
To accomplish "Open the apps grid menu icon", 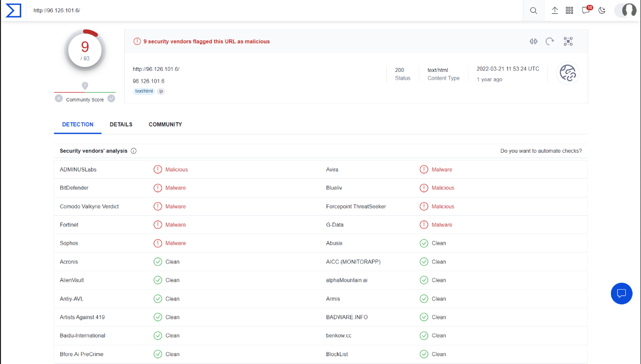I will click(570, 10).
